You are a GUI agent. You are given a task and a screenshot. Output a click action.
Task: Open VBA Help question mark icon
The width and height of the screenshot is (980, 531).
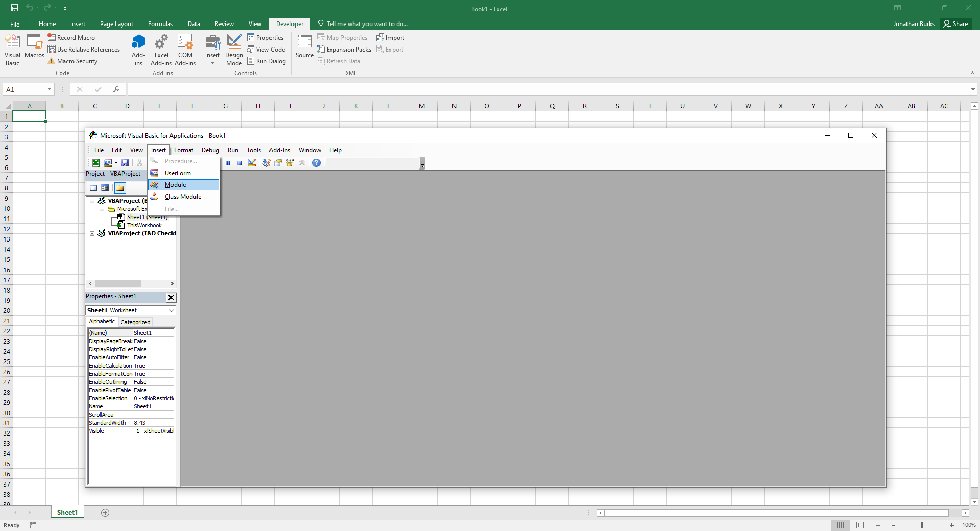[316, 163]
